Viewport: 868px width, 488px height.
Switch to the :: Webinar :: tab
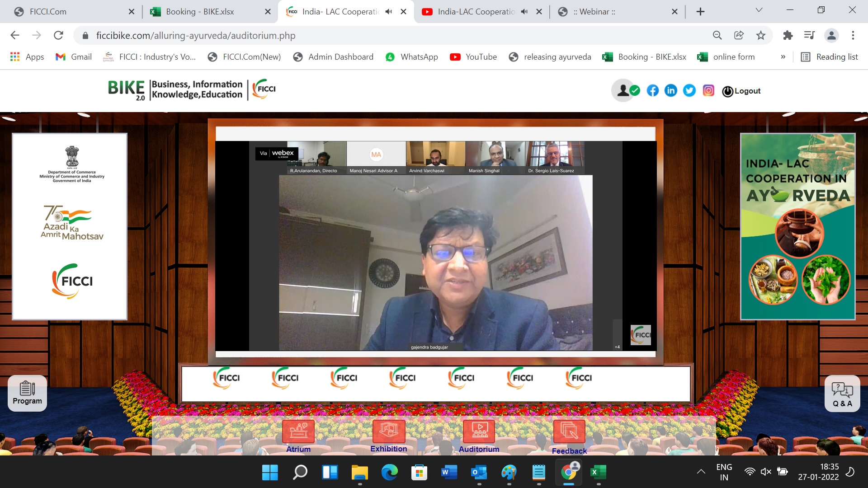(x=618, y=12)
